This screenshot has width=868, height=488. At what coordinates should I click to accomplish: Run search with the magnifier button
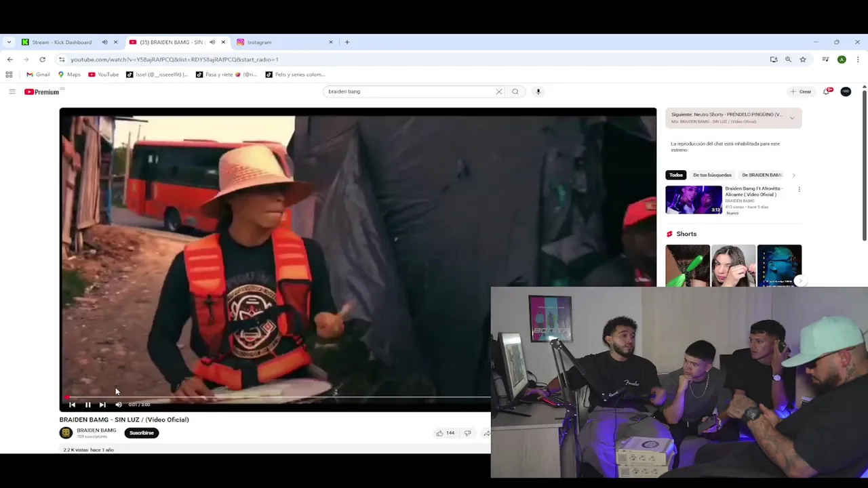(x=515, y=91)
